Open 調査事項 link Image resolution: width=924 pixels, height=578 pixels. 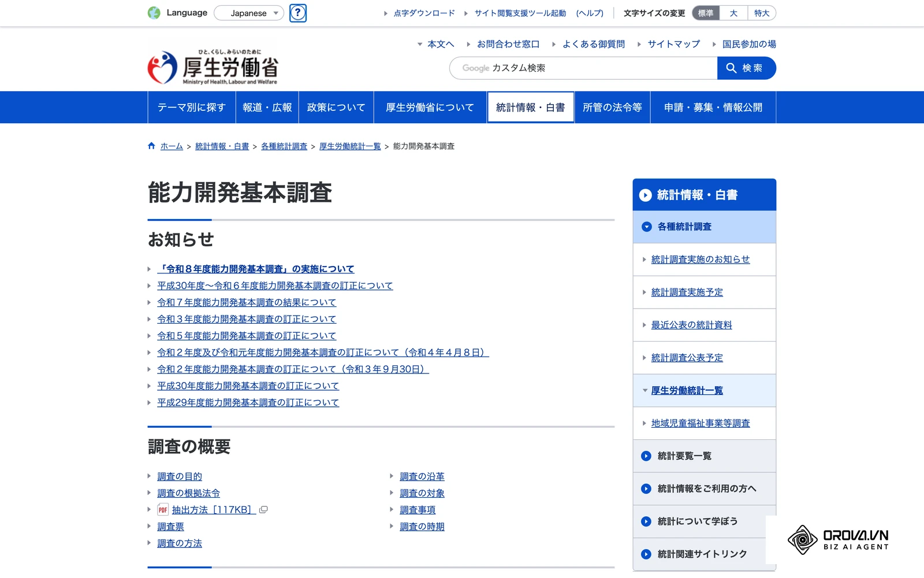click(x=418, y=510)
